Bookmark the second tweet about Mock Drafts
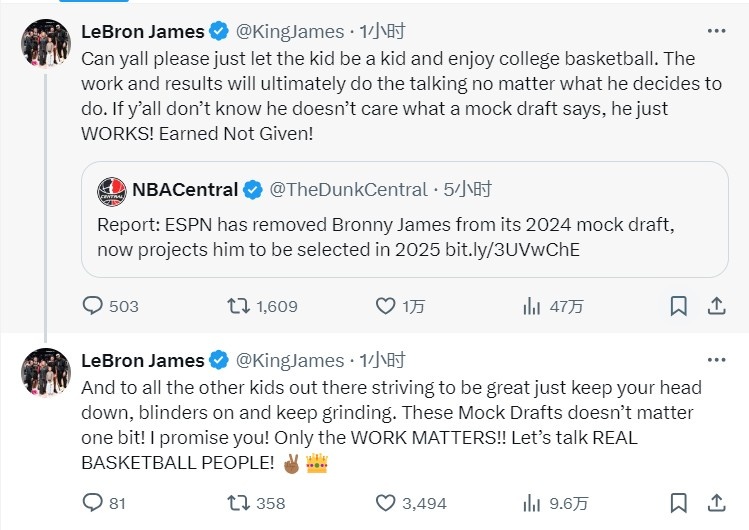Viewport: 749px width, 530px height. 678,503
